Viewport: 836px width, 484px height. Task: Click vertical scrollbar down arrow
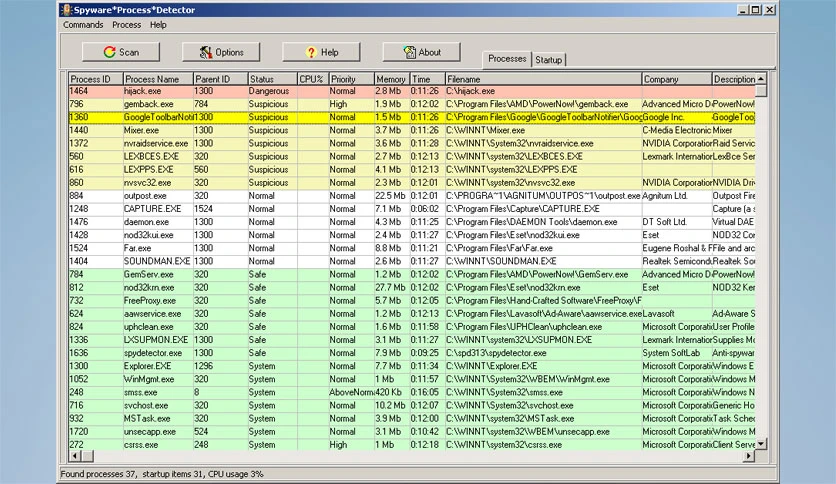coord(761,443)
